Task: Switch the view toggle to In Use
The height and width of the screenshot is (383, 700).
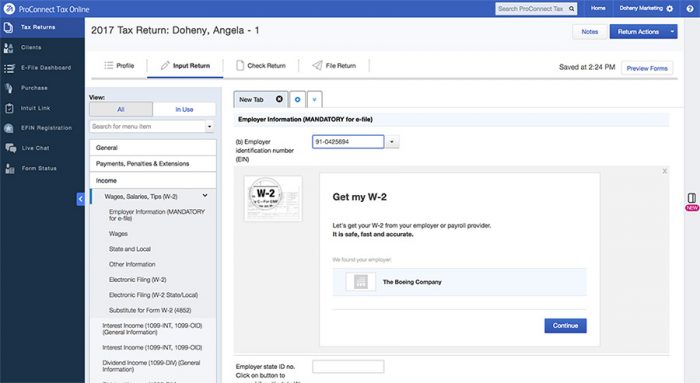Action: (184, 109)
